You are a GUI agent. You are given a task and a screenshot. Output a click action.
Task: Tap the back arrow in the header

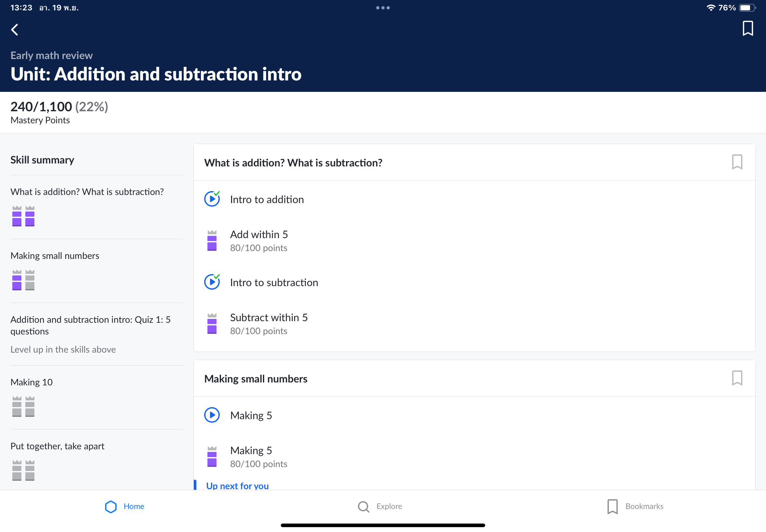(x=15, y=30)
